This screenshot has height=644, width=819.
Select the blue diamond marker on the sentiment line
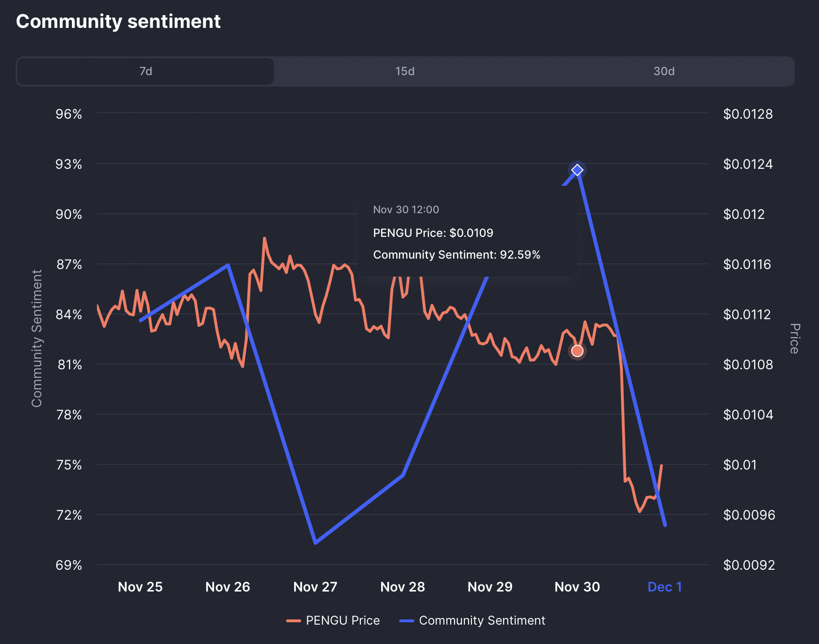click(577, 169)
